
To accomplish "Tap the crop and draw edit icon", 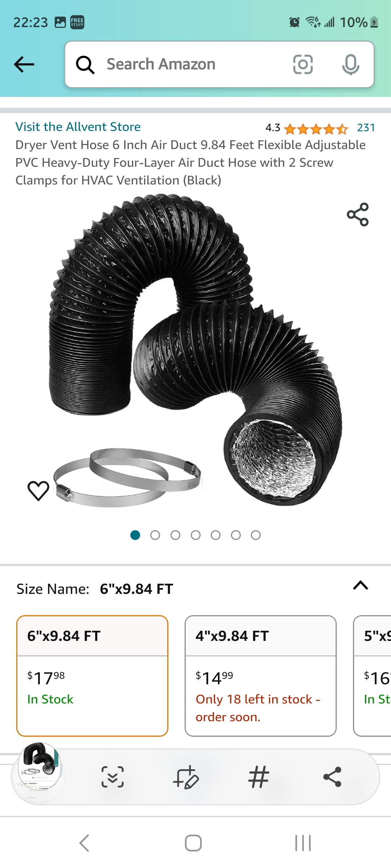I will pos(186,777).
